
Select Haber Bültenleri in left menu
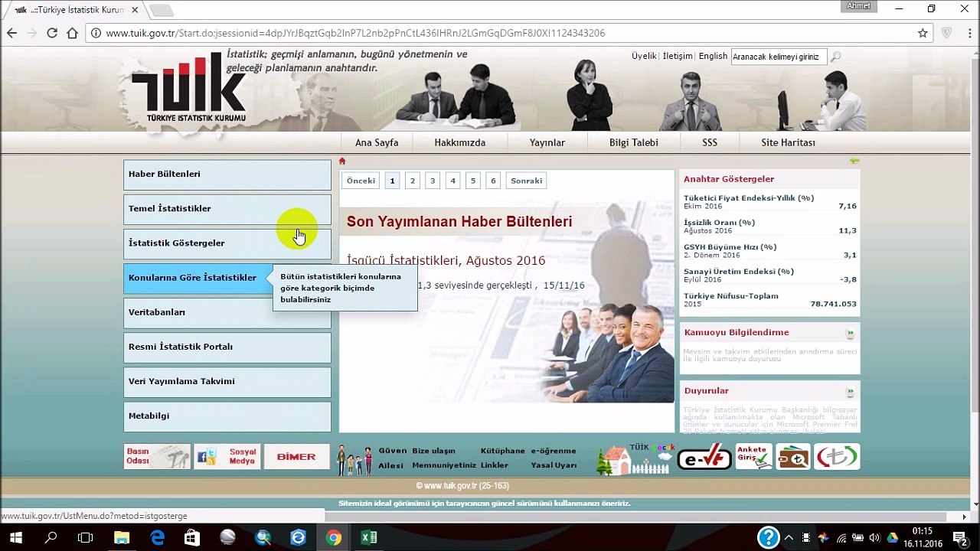[227, 174]
